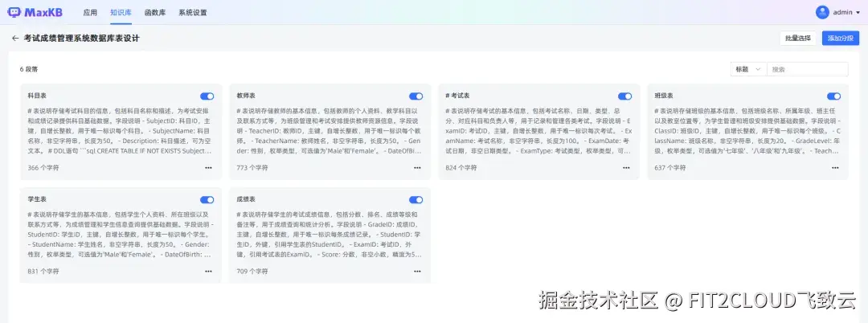Click the 添加分段 button
Image resolution: width=868 pixels, height=323 pixels.
(841, 38)
